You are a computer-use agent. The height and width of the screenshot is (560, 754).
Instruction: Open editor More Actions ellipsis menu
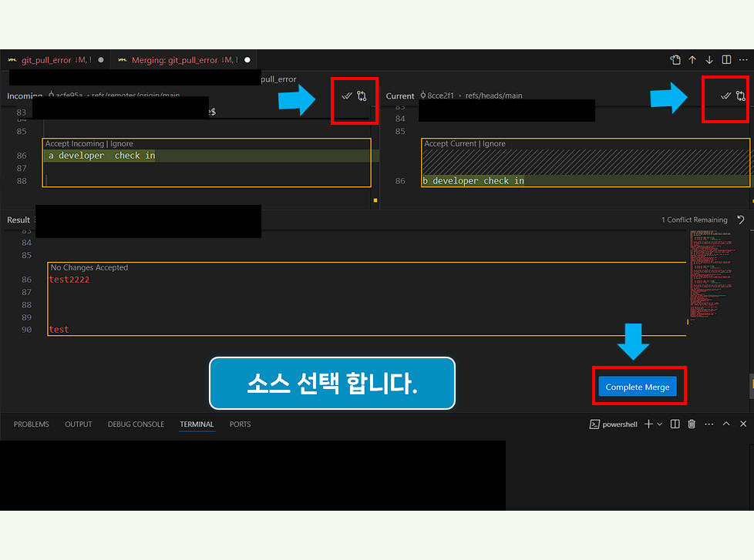click(743, 59)
